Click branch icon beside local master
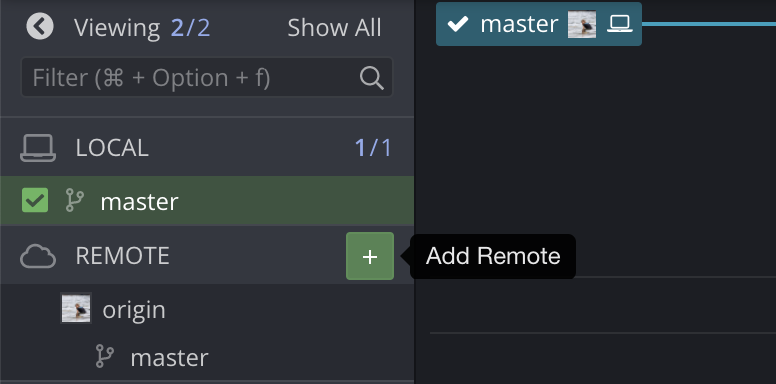 click(75, 201)
